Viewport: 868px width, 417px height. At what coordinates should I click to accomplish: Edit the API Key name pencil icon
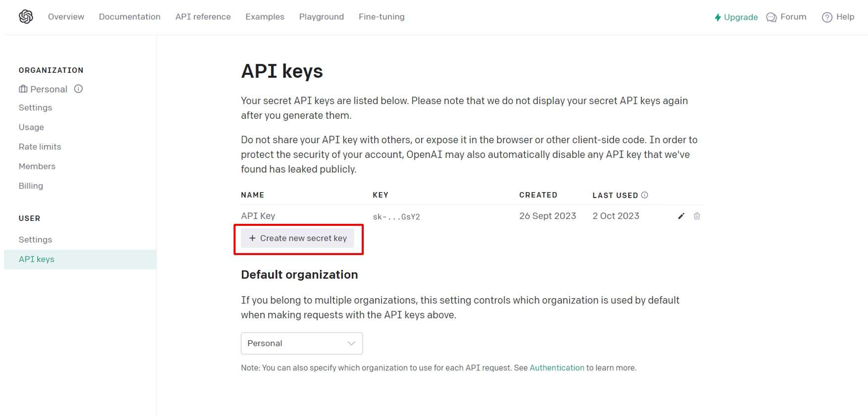tap(681, 216)
